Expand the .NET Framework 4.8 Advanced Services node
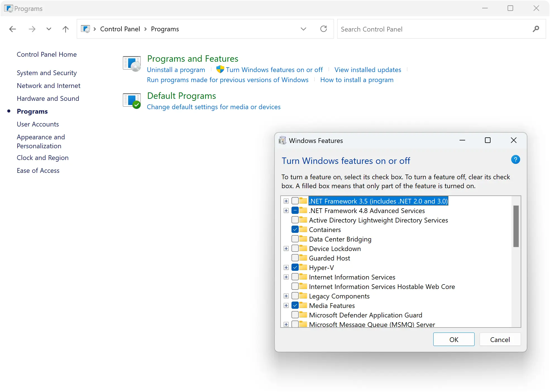 click(x=286, y=211)
